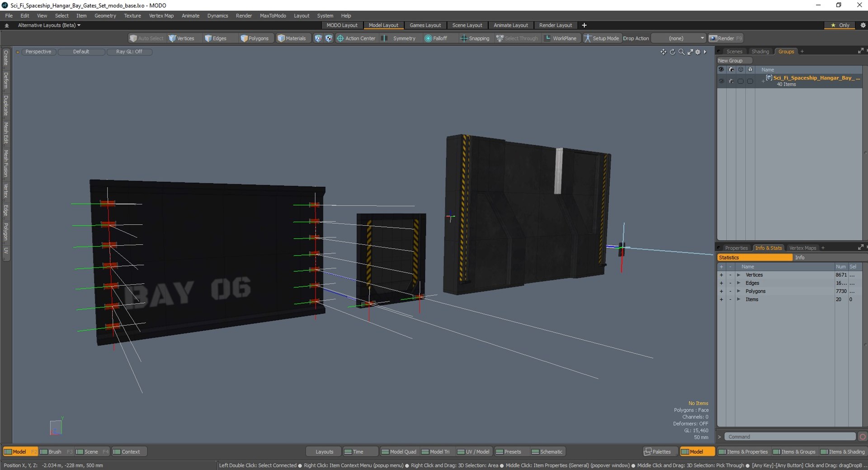Click the Only star toggle at top right
This screenshot has height=470, width=868.
coord(840,25)
